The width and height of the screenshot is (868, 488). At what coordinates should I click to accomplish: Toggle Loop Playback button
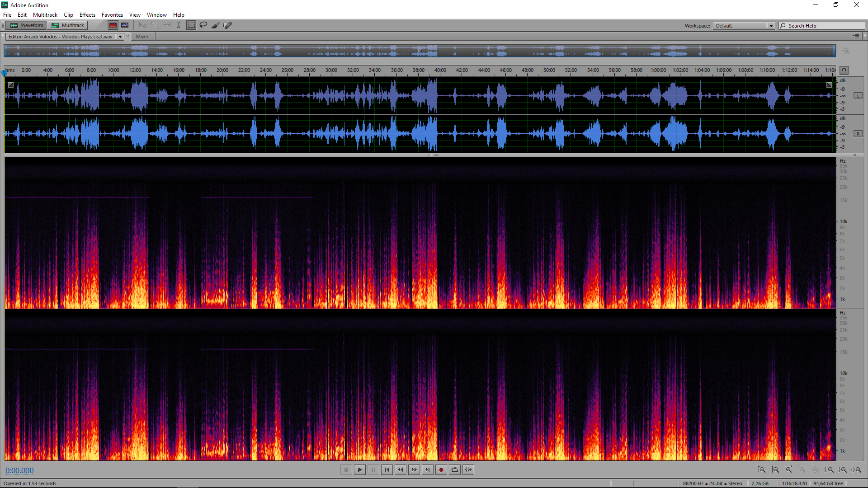click(455, 470)
